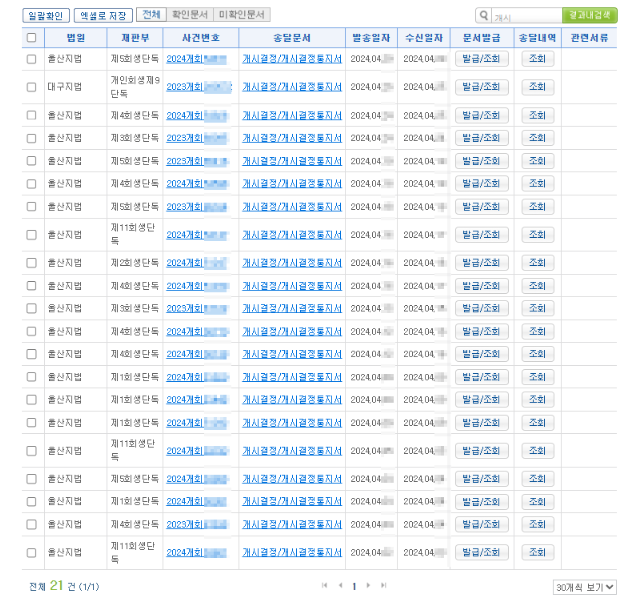Screen dimensions: 633x604
Task: Click the magnifier icon in the search box
Action: pos(485,16)
